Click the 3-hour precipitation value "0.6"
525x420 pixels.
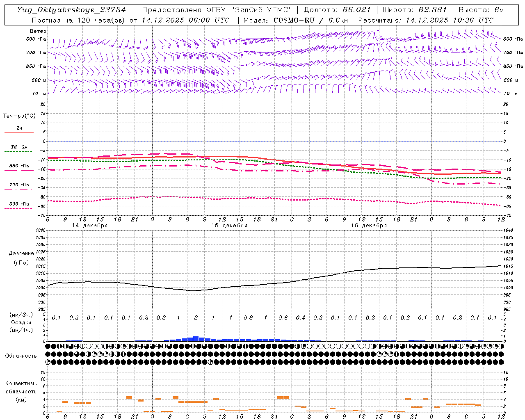[283, 318]
